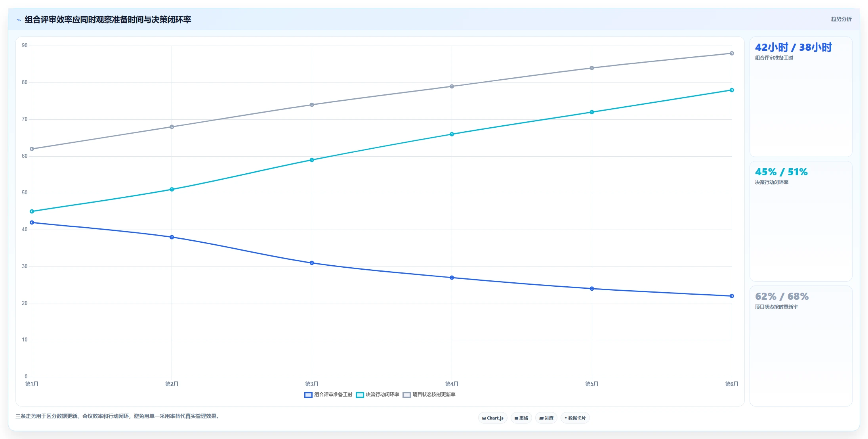
Task: Click the 20 y-axis tick label
Action: 25,303
